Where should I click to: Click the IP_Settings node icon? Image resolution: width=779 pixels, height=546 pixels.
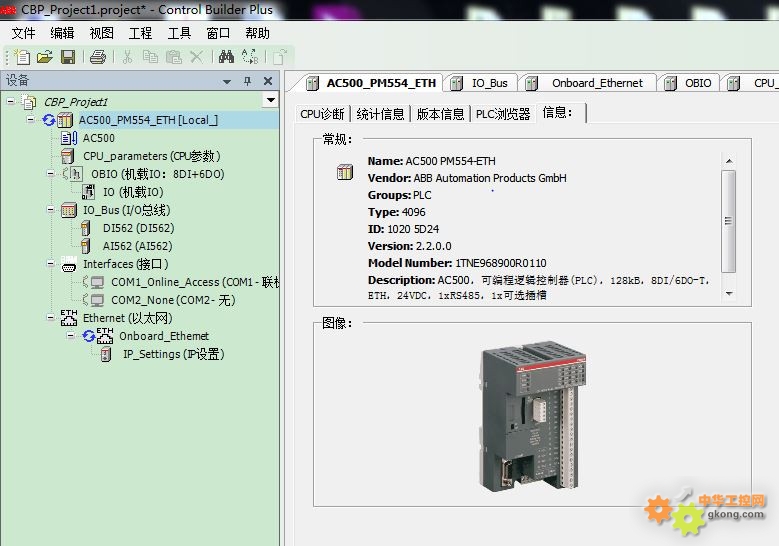(106, 354)
